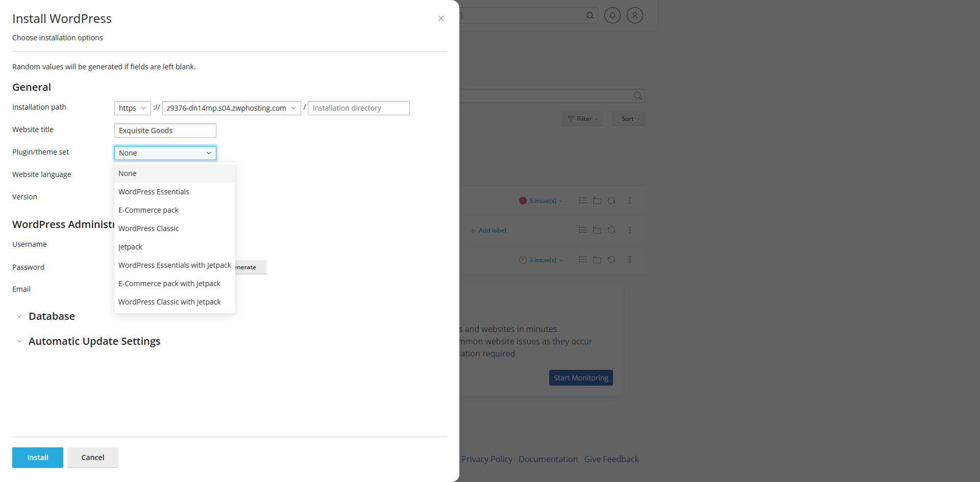This screenshot has height=482, width=980.
Task: Open the https protocol dropdown
Action: coord(133,108)
